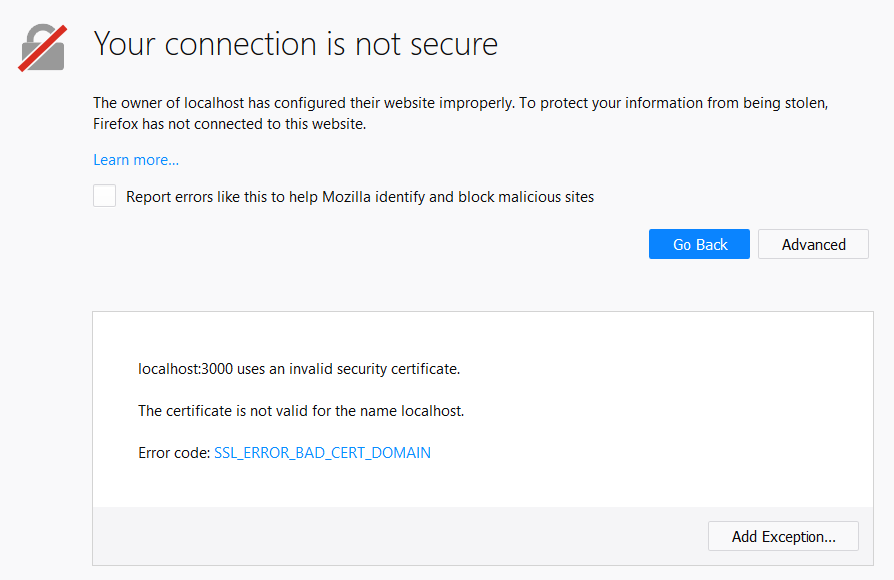894x580 pixels.
Task: Click the grey footer bar of the details panel
Action: point(400,536)
